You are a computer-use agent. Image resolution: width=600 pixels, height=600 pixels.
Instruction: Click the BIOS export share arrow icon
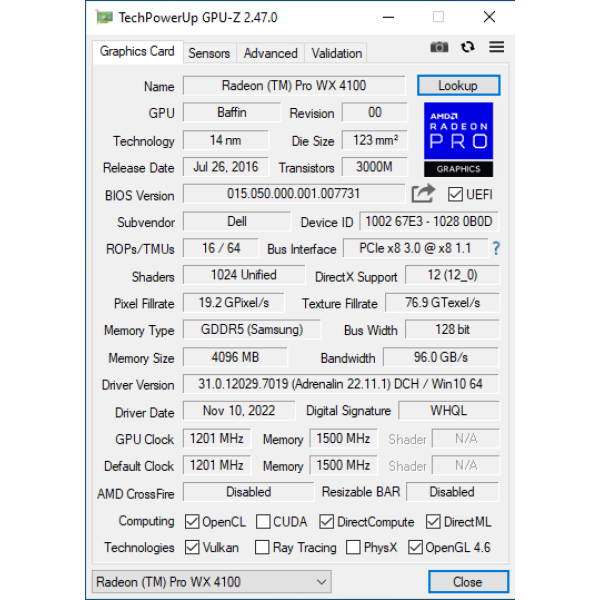(423, 194)
